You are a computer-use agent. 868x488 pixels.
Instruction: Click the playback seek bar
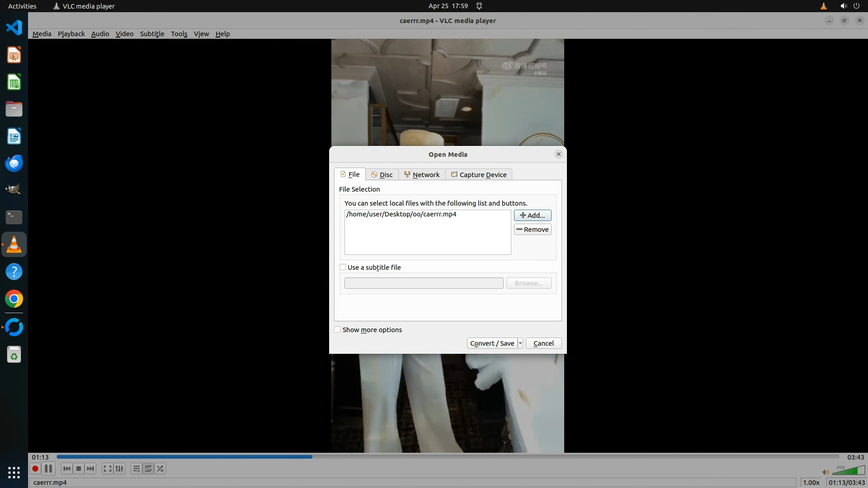click(448, 457)
